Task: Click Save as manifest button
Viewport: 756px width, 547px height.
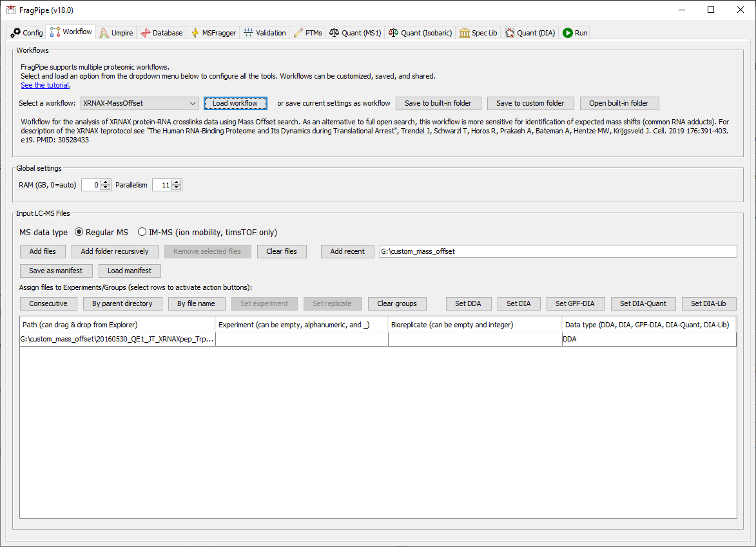Action: click(x=56, y=271)
